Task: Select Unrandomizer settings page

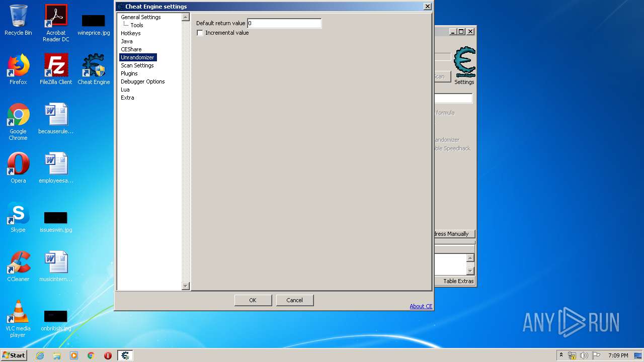Action: [138, 57]
